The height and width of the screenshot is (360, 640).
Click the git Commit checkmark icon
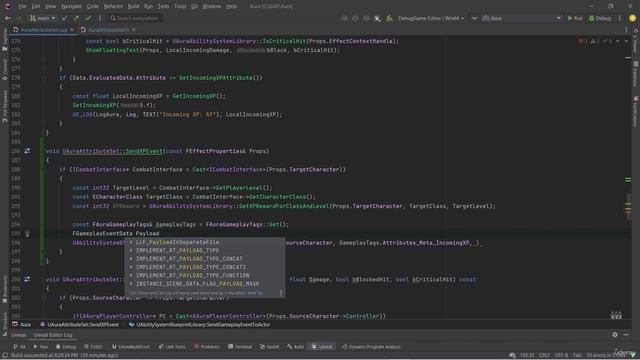(88, 18)
